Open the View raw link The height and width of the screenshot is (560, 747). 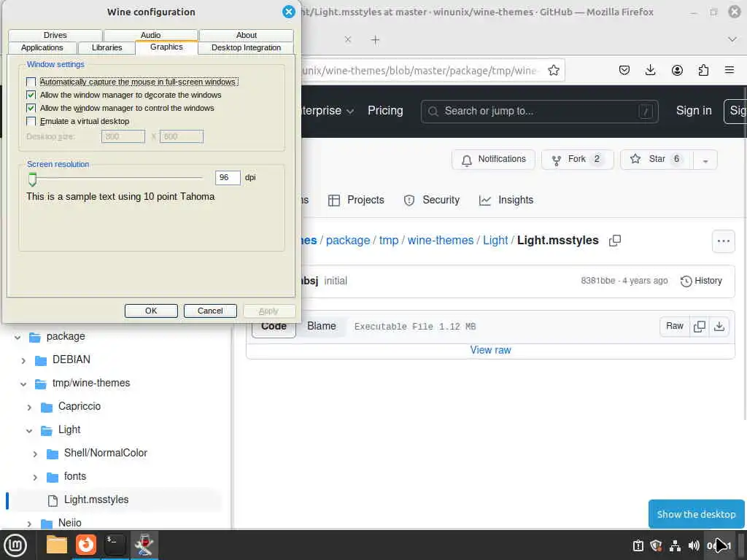pos(490,350)
